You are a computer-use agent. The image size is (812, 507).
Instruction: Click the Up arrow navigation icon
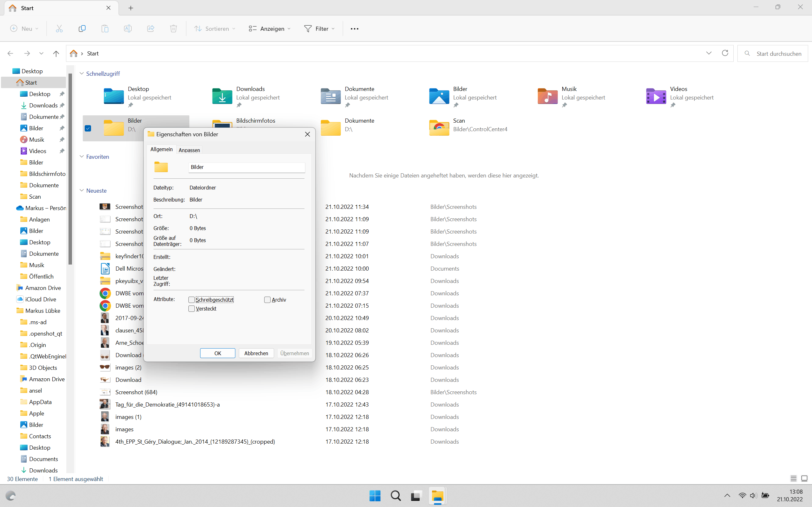tap(56, 53)
